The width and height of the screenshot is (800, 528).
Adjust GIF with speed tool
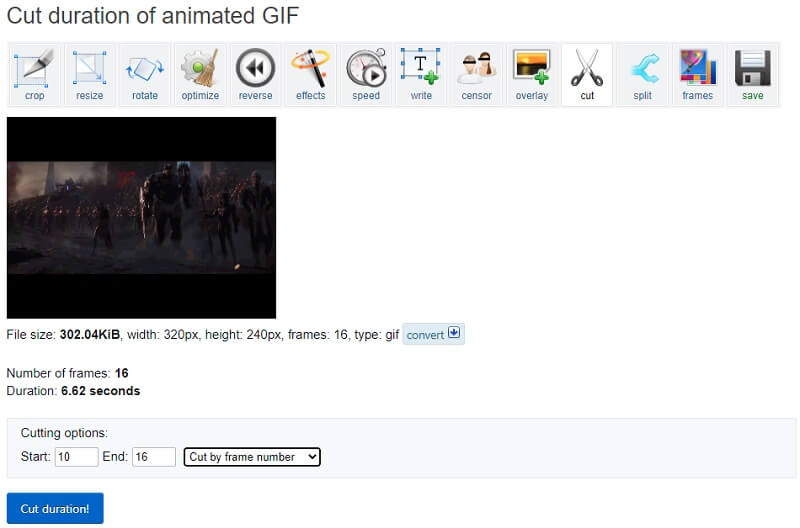tap(365, 74)
